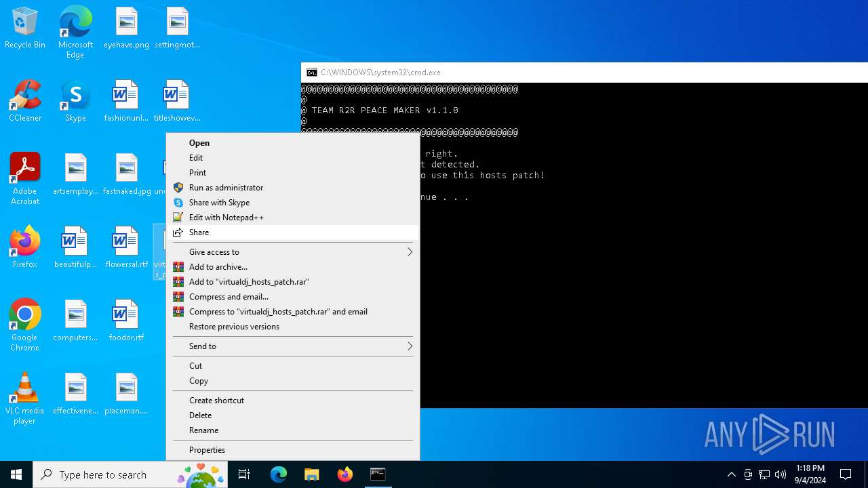This screenshot has height=488, width=868.
Task: Select Run as administrator
Action: [293, 187]
